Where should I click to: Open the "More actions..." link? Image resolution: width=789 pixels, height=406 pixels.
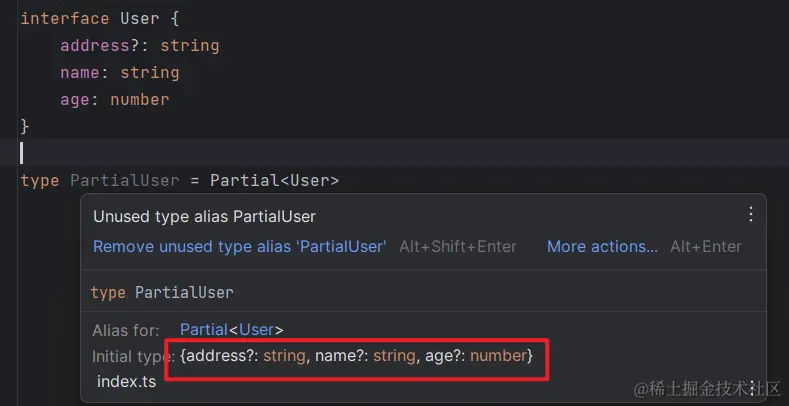(x=602, y=246)
